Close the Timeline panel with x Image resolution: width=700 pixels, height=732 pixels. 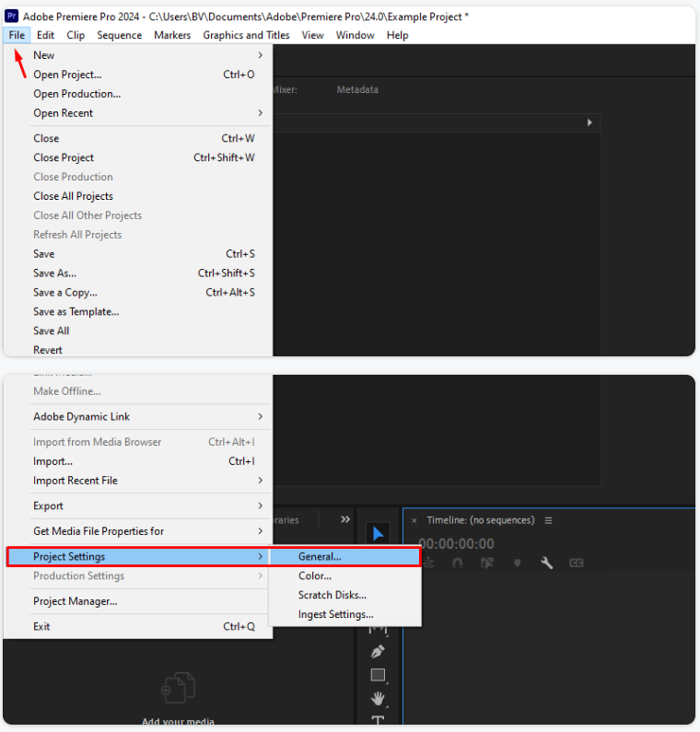coord(414,520)
